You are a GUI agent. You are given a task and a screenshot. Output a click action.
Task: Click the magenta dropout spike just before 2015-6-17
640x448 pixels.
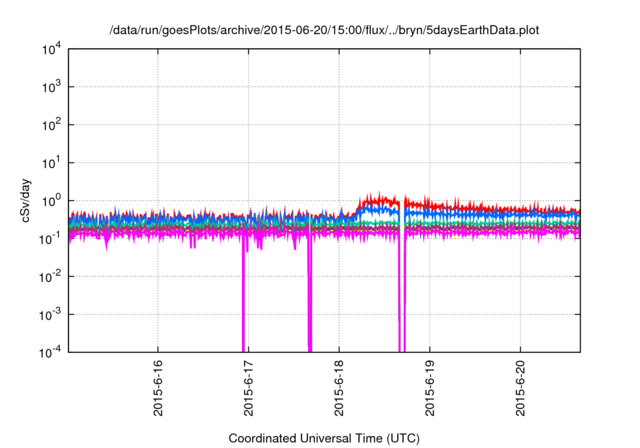[244, 292]
